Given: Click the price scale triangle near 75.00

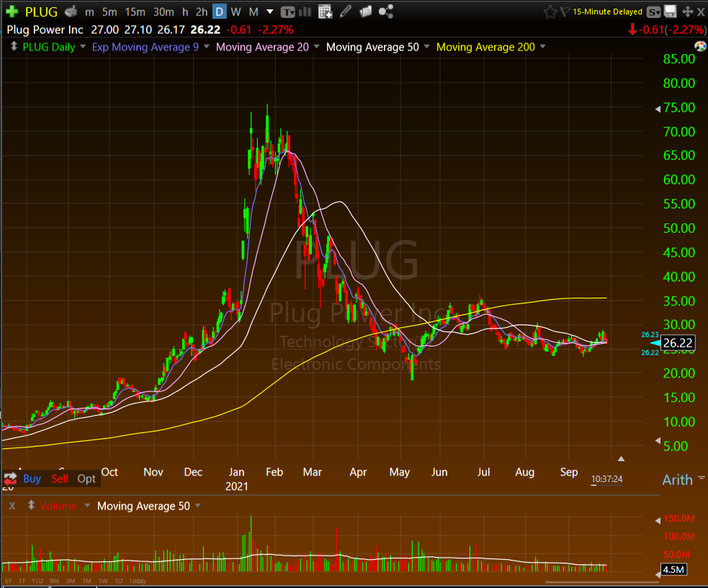Looking at the screenshot, I should pyautogui.click(x=658, y=109).
